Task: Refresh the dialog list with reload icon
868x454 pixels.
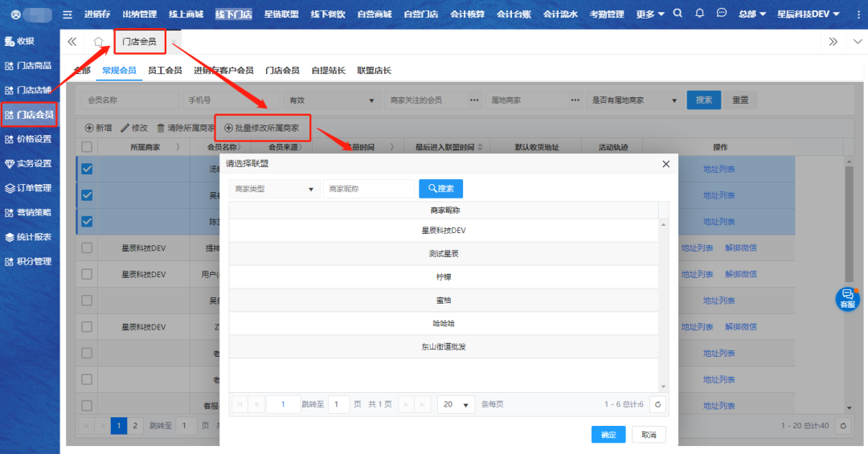Action: point(658,405)
